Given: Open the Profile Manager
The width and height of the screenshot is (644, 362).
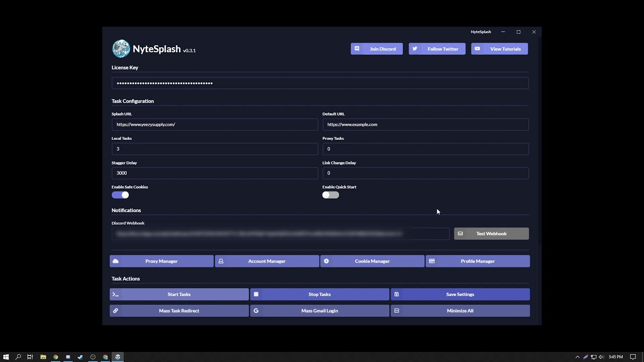Looking at the screenshot, I should pos(478,261).
